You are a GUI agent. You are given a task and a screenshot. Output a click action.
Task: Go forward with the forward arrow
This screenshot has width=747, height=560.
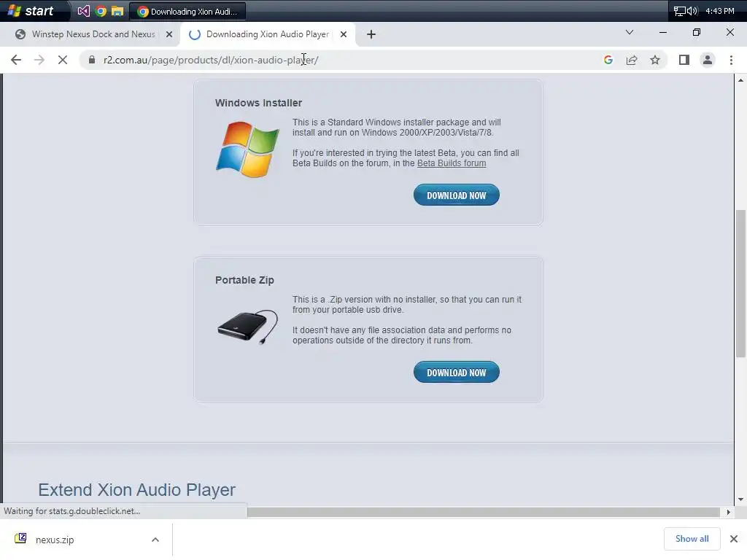pyautogui.click(x=39, y=60)
